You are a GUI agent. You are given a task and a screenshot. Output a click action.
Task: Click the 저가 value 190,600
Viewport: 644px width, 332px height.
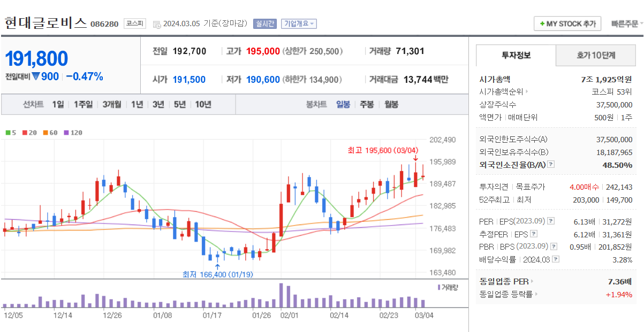263,80
